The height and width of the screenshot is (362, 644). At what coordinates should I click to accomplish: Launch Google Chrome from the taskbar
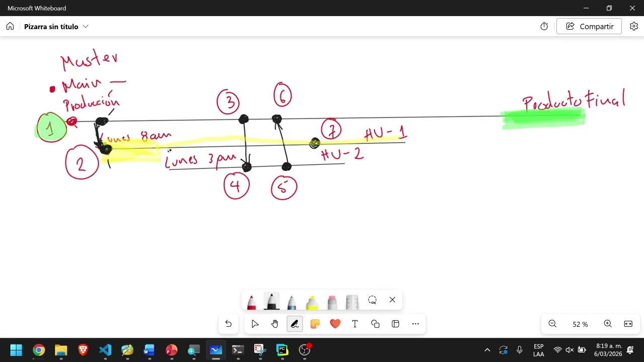click(39, 350)
